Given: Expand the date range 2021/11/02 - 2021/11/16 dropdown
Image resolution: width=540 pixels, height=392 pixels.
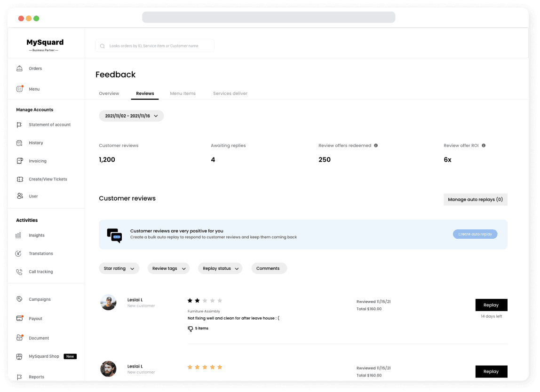Looking at the screenshot, I should 131,116.
